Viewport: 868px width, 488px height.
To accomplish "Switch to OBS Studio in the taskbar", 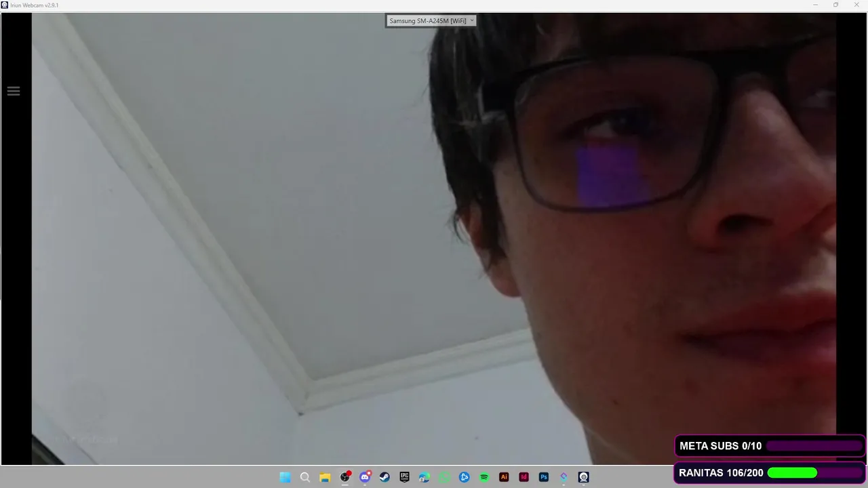I will [345, 477].
